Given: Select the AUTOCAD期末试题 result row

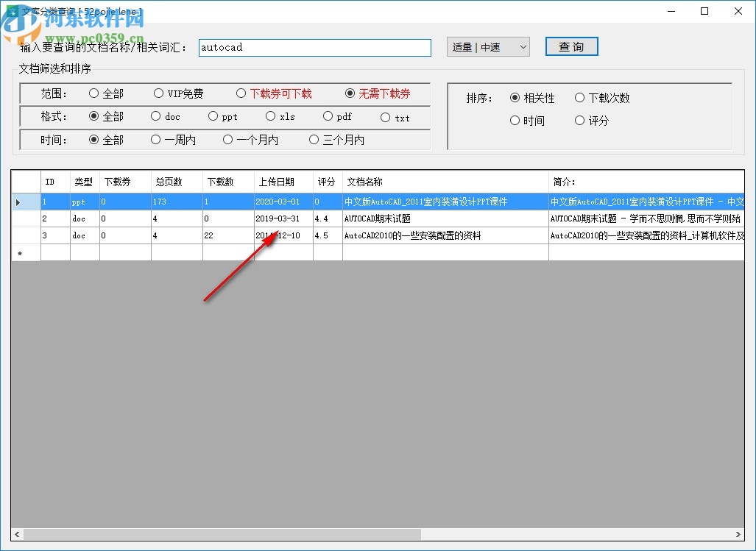Looking at the screenshot, I should (405, 218).
